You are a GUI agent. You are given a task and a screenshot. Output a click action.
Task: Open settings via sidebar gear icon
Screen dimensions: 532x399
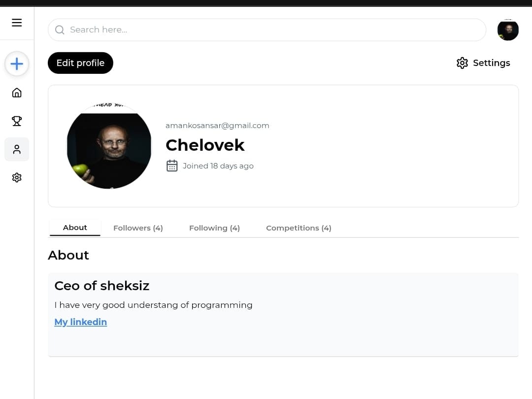(17, 177)
